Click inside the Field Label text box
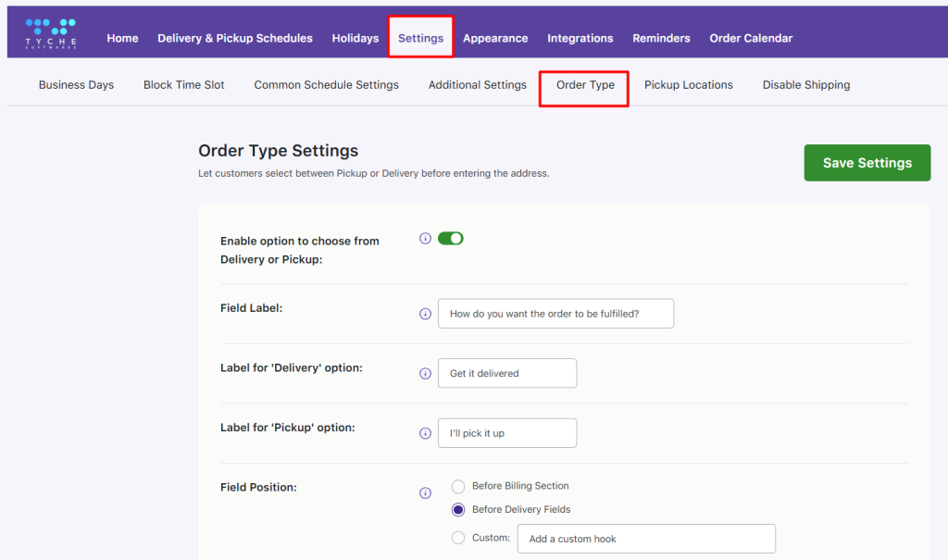Screen dimensions: 948x560 click(x=555, y=313)
